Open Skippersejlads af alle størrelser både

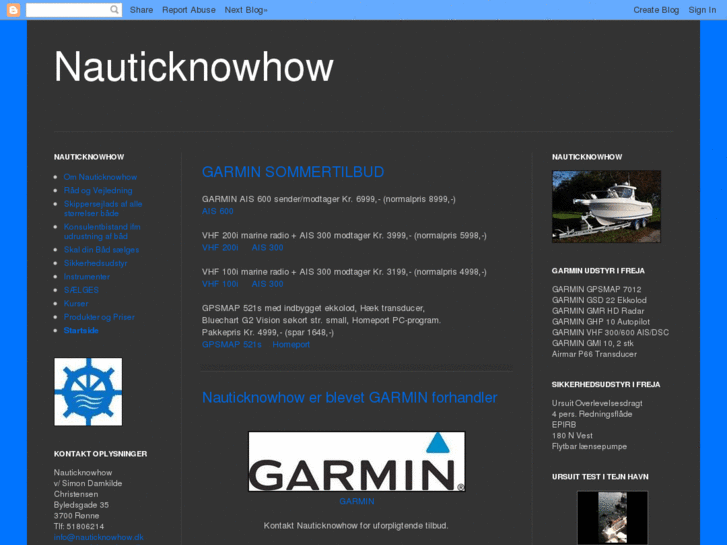pos(103,208)
